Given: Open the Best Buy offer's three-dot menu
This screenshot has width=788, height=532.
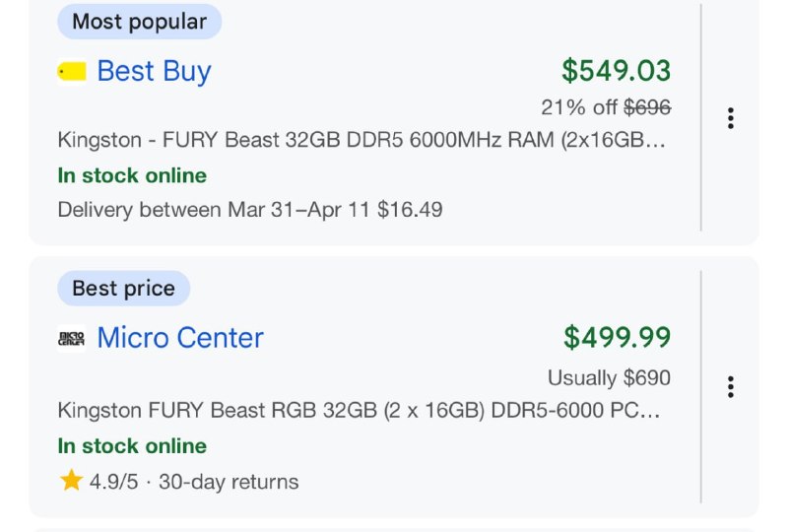Looking at the screenshot, I should (730, 118).
